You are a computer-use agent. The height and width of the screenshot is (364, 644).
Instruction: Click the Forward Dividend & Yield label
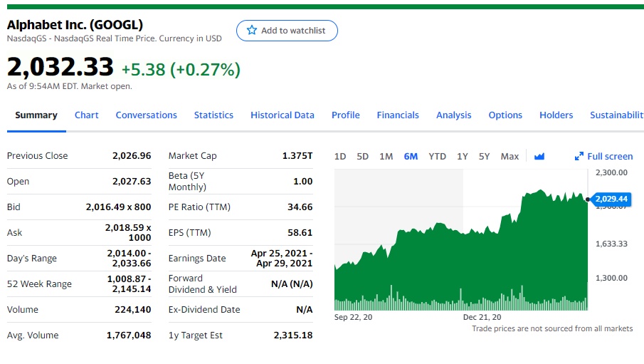point(203,284)
